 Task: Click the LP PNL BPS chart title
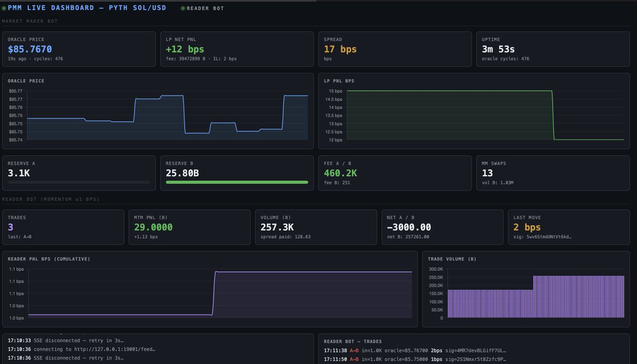pos(339,81)
